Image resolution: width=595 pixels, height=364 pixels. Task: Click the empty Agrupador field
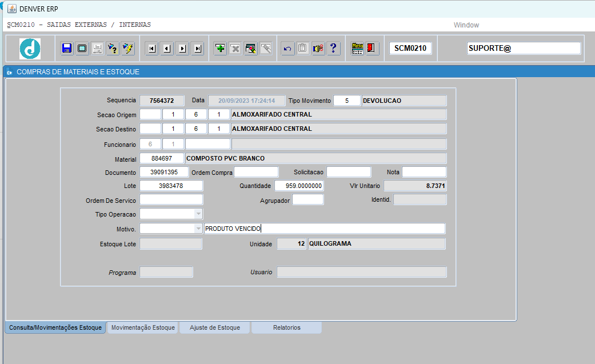click(x=308, y=199)
